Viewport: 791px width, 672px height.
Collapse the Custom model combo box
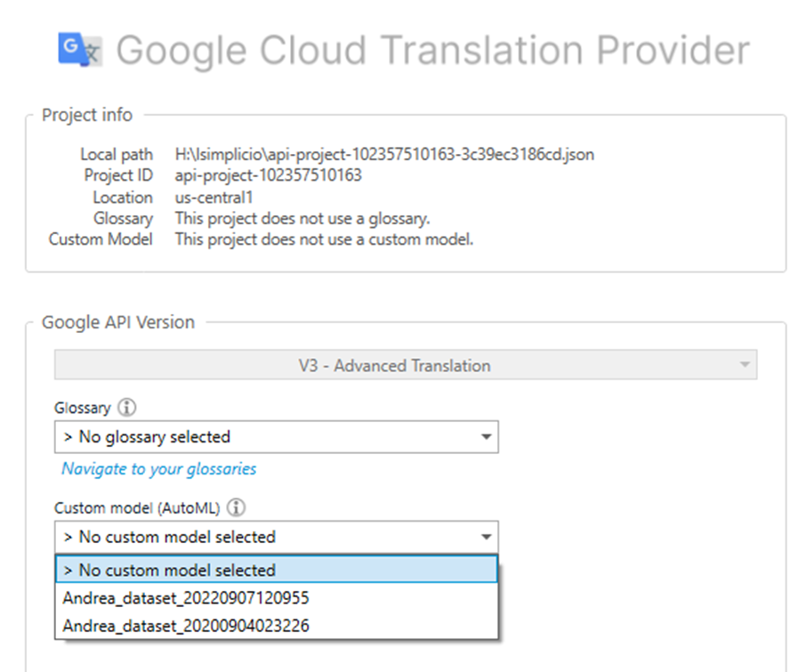click(277, 537)
